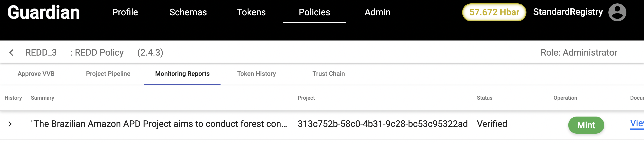
Task: Switch to the Approve VVB tab
Action: point(36,74)
